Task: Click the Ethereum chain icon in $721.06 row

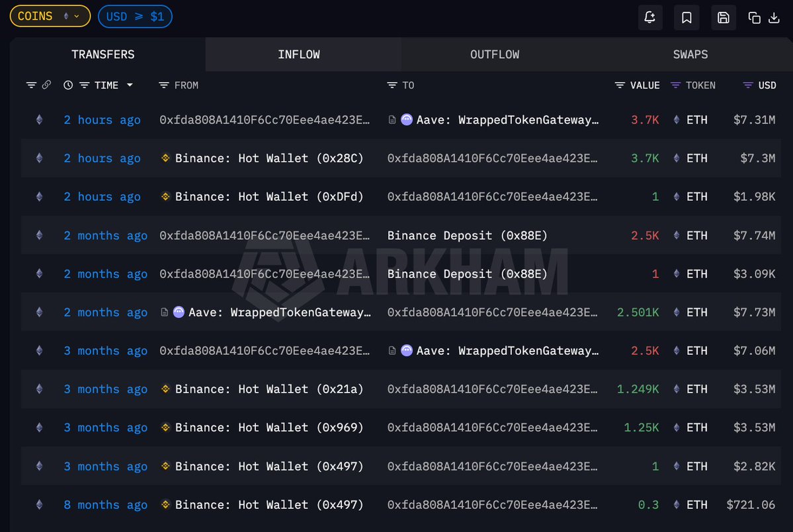Action: tap(40, 504)
